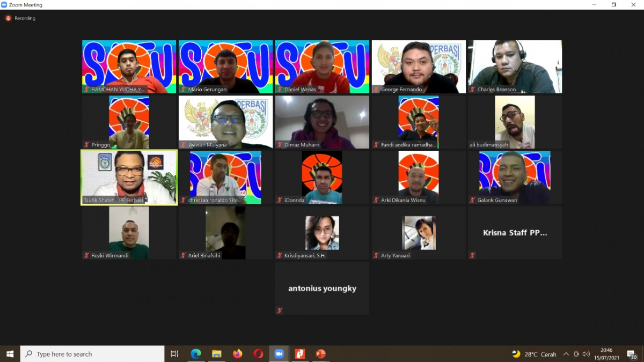The image size is (644, 362).
Task: Expand the hidden system tray icons
Action: (x=566, y=354)
